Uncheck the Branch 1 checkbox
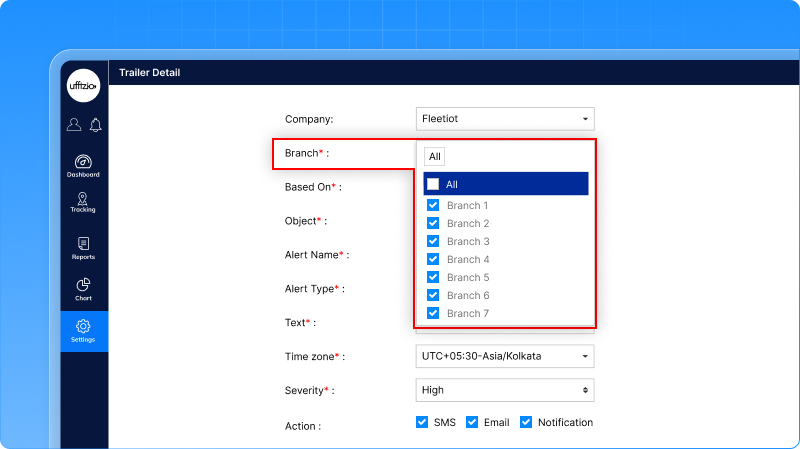800x449 pixels. point(433,205)
